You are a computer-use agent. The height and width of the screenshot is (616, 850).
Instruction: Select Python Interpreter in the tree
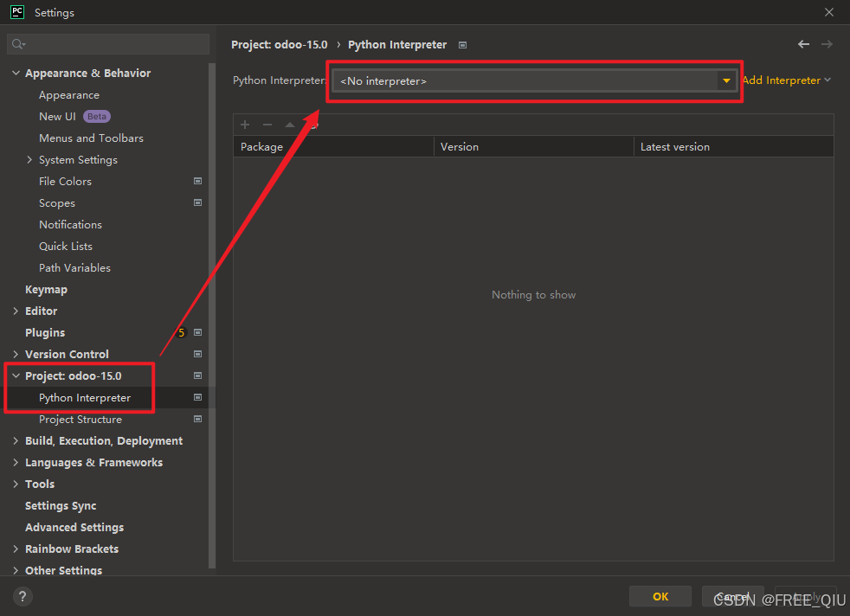tap(85, 398)
